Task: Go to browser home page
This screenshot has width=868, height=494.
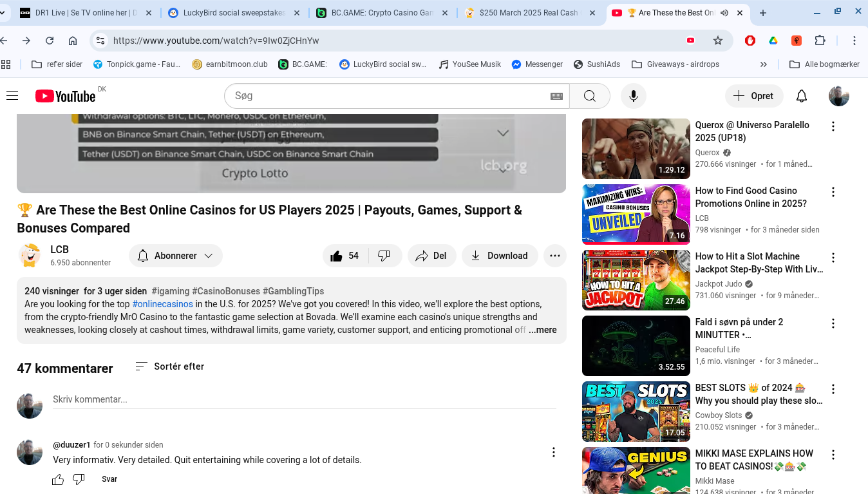Action: [x=73, y=41]
